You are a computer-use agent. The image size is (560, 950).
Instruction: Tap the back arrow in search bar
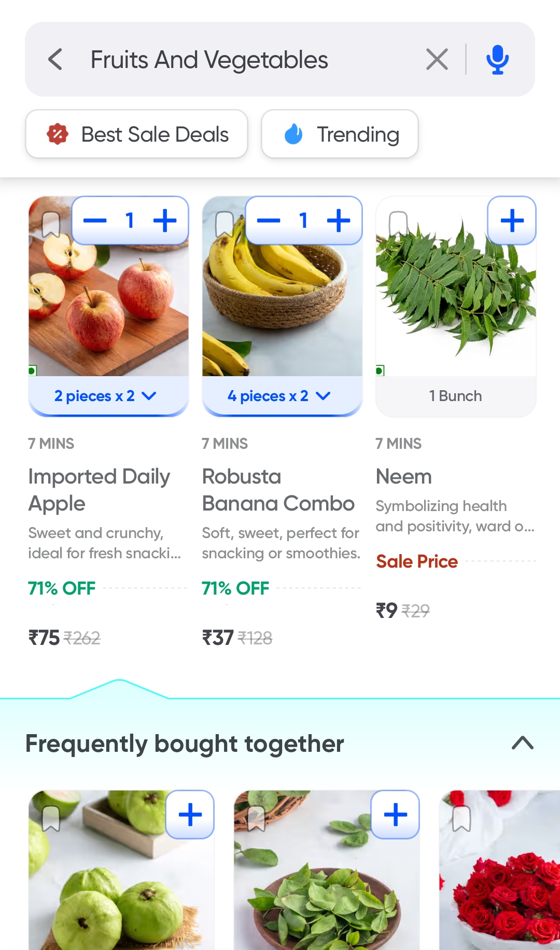pyautogui.click(x=55, y=59)
